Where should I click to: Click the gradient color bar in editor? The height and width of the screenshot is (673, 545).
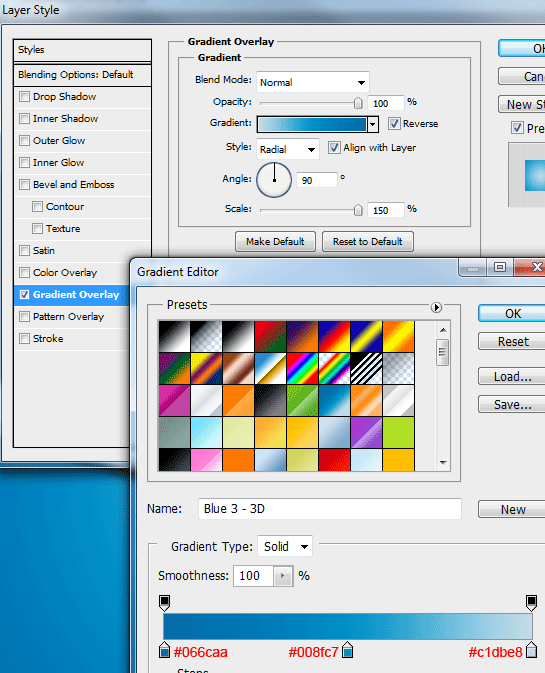(348, 626)
